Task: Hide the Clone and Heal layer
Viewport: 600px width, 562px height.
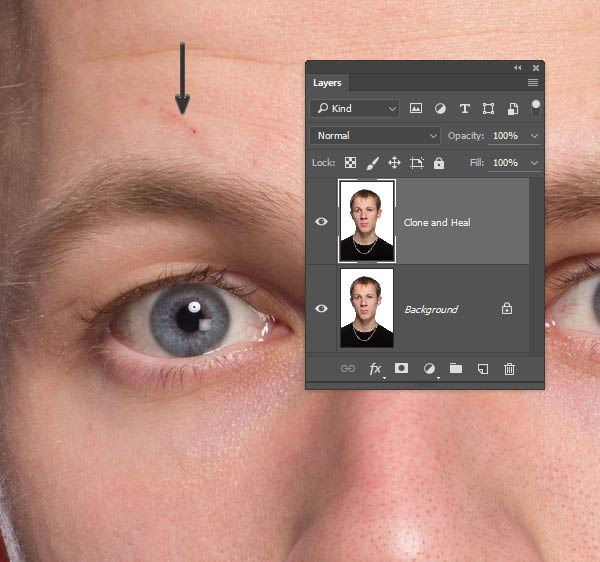Action: (x=322, y=222)
